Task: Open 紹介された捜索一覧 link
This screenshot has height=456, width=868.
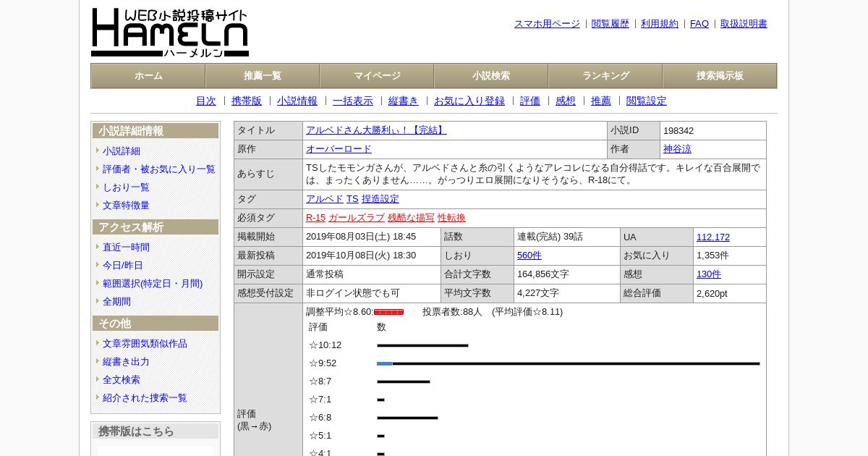Action: 145,398
